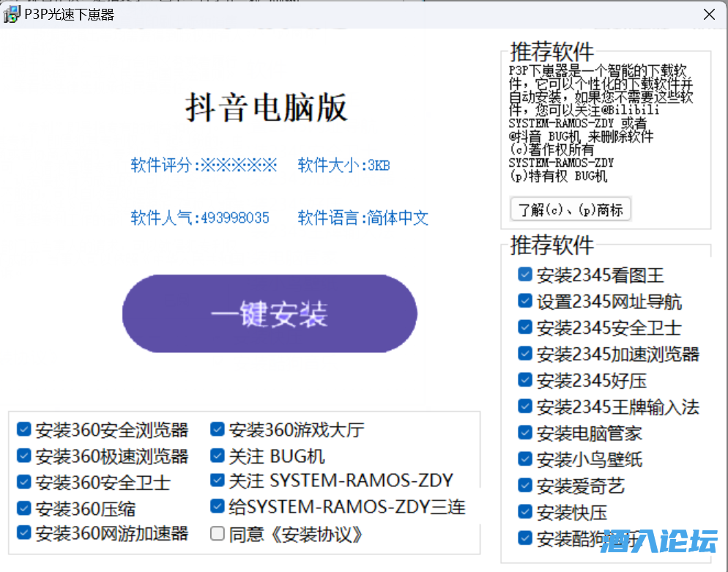Uncheck the 安装电脑管家 box
The height and width of the screenshot is (572, 728).
tap(525, 433)
